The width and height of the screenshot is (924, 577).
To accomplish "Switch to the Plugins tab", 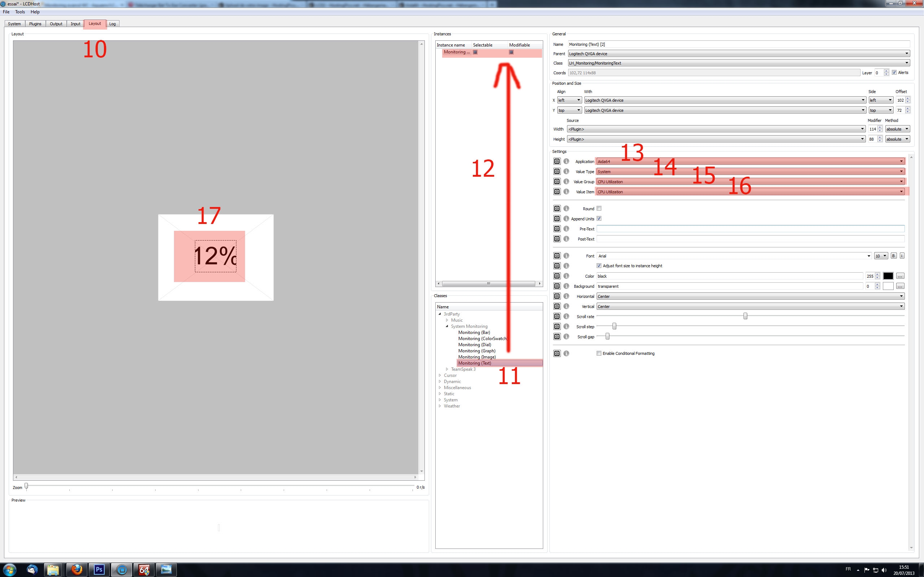I will tap(35, 24).
